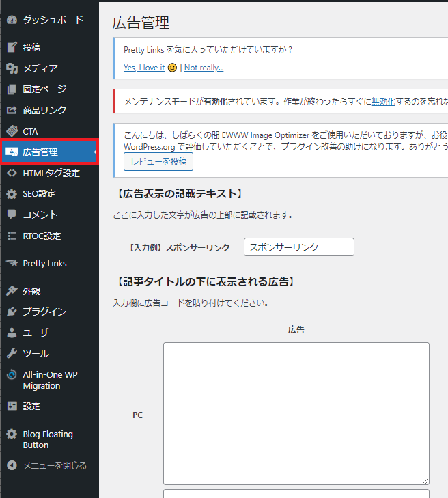Viewport: 448px width, 498px height.
Task: Click the wrench icon beside ツール
Action: (12, 353)
